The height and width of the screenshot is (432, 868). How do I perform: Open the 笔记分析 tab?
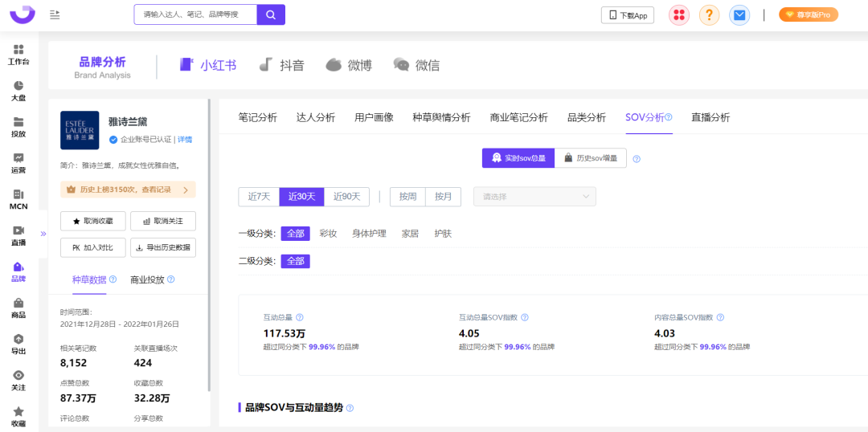[x=258, y=117]
